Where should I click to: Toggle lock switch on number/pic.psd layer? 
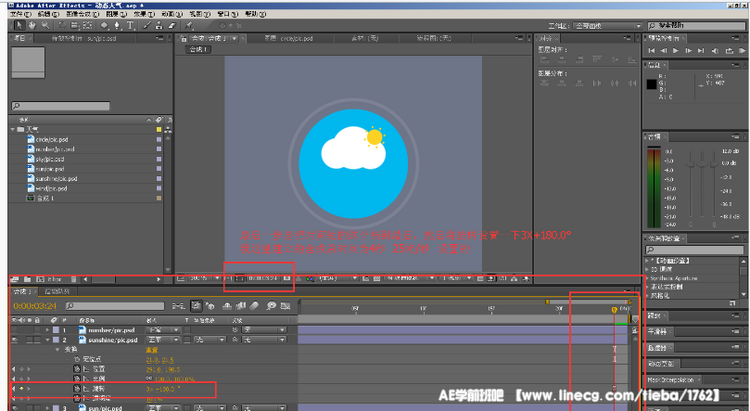click(37, 330)
